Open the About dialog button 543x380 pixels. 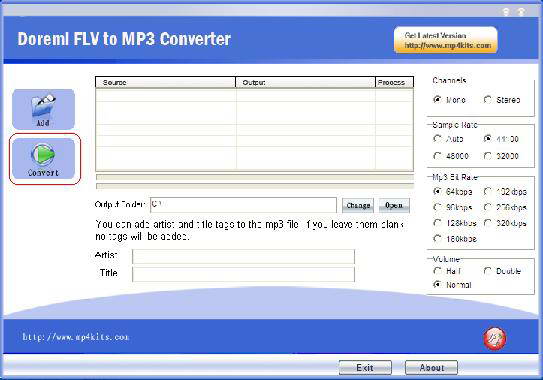click(x=431, y=368)
